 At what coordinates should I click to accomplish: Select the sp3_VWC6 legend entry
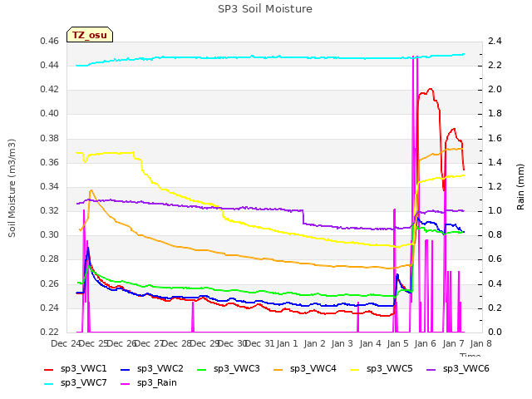pyautogui.click(x=458, y=369)
